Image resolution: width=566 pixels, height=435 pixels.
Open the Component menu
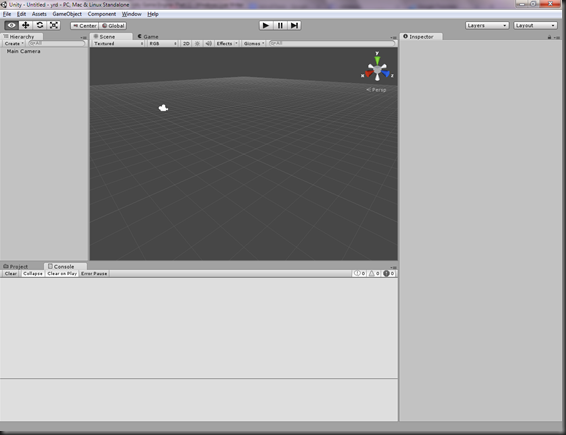pyautogui.click(x=102, y=14)
